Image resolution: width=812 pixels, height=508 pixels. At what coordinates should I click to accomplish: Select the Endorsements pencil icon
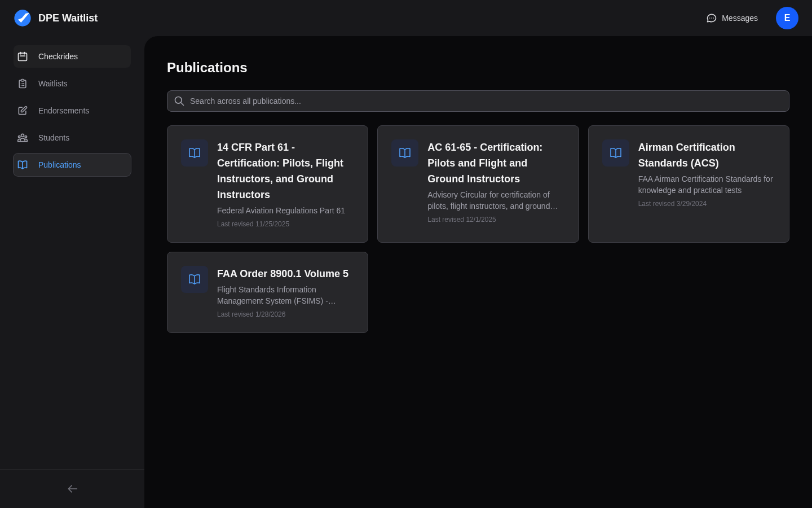[x=23, y=111]
